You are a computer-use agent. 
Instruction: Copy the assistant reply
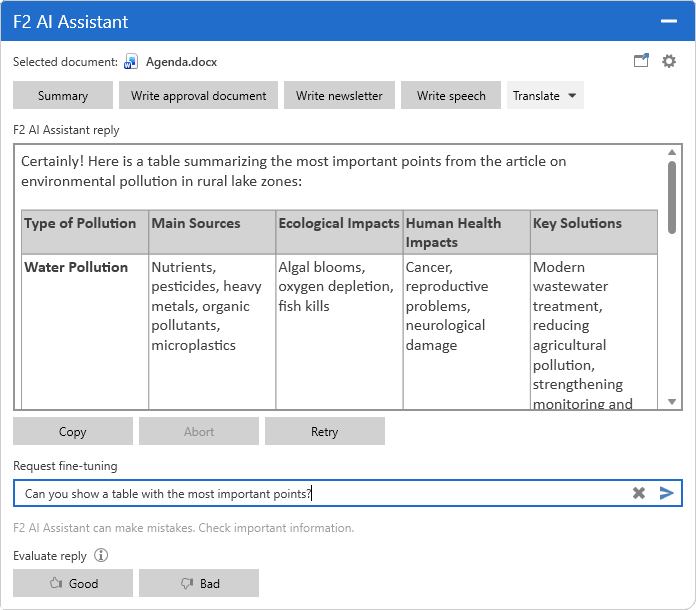click(x=73, y=431)
